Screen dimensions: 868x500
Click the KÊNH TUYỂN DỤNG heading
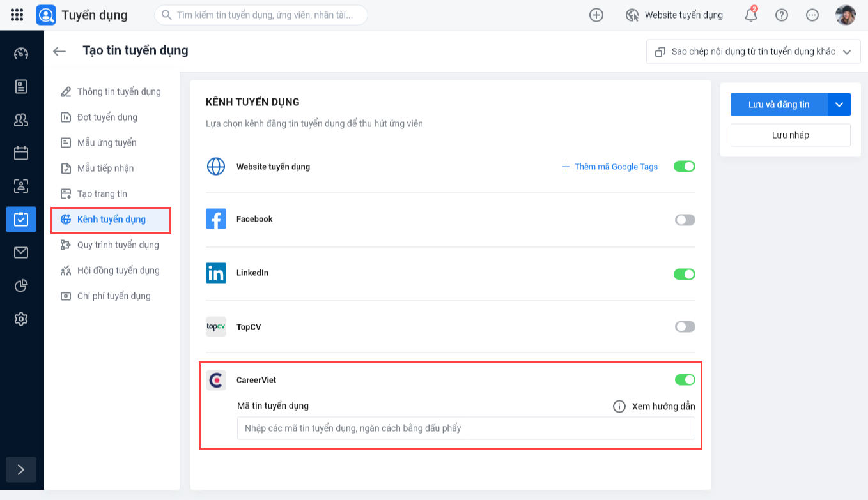point(252,102)
